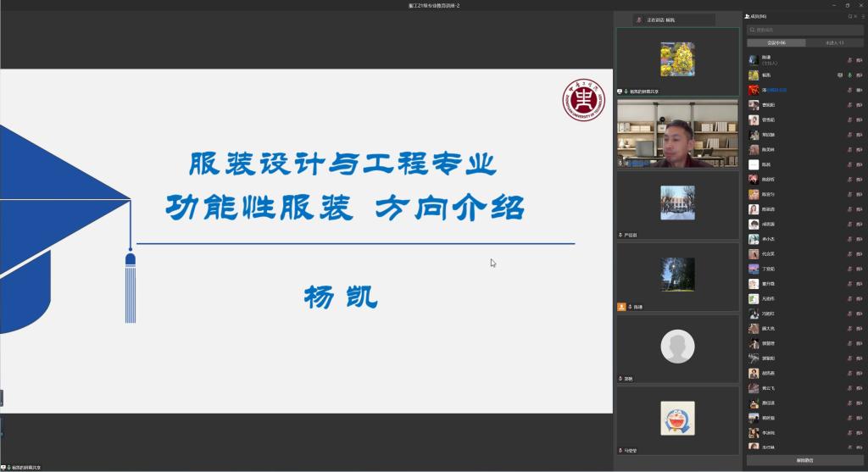This screenshot has height=472, width=868.
Task: Switch to the 未进入 members tab
Action: (x=834, y=42)
